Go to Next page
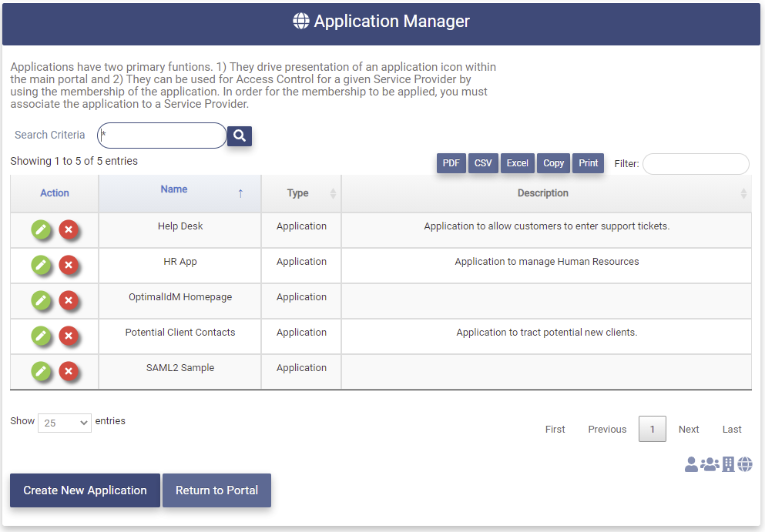This screenshot has height=532, width=765. pos(689,429)
